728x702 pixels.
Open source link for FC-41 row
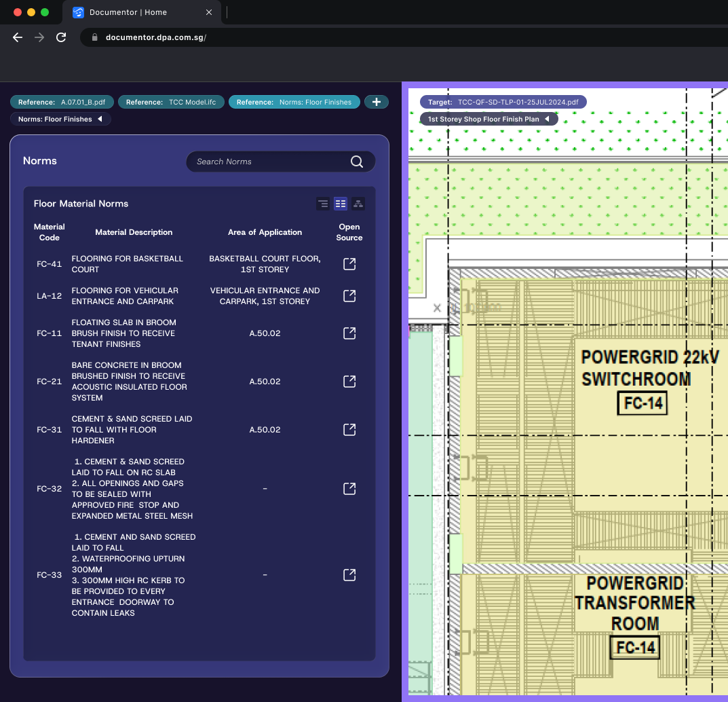pos(349,264)
